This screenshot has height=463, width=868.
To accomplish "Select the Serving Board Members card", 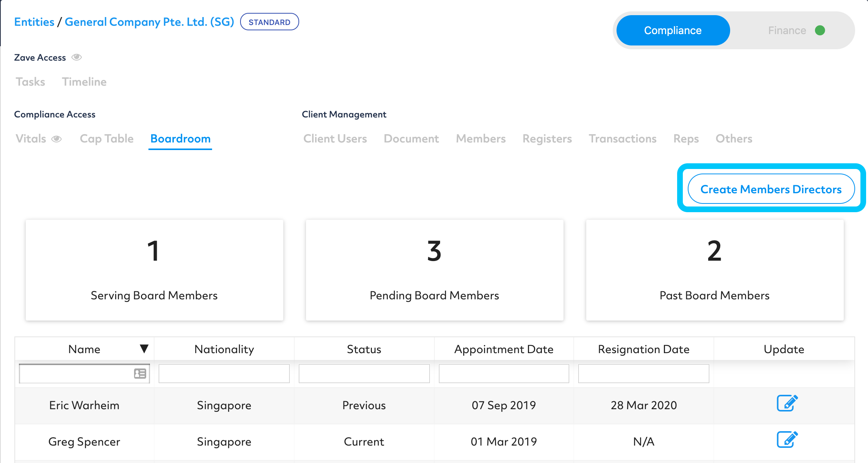I will coord(155,270).
